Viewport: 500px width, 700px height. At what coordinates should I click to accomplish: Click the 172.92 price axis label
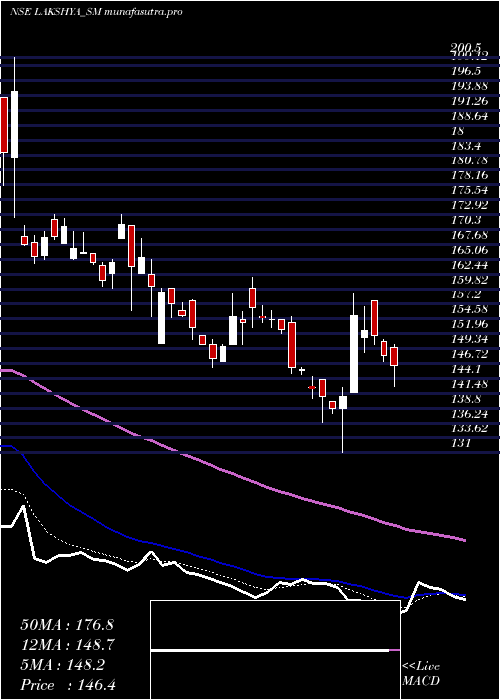470,205
